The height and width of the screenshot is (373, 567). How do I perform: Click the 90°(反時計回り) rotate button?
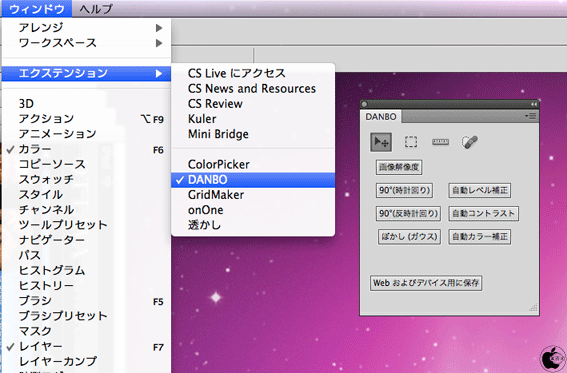[409, 214]
